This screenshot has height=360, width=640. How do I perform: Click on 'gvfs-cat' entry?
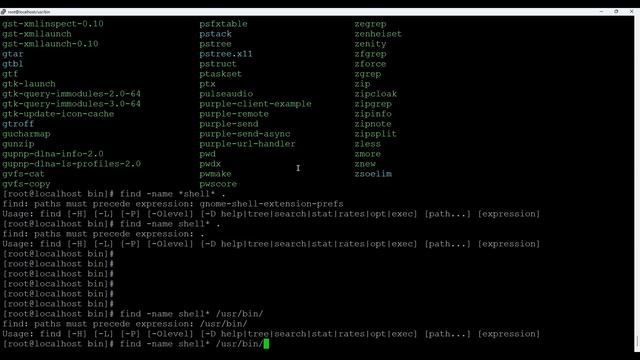pos(23,174)
